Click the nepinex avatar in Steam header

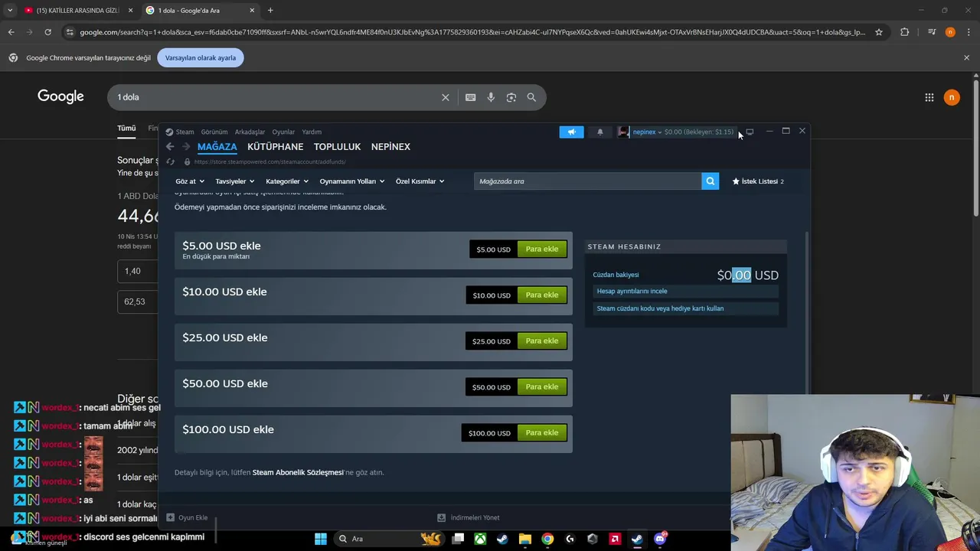623,132
